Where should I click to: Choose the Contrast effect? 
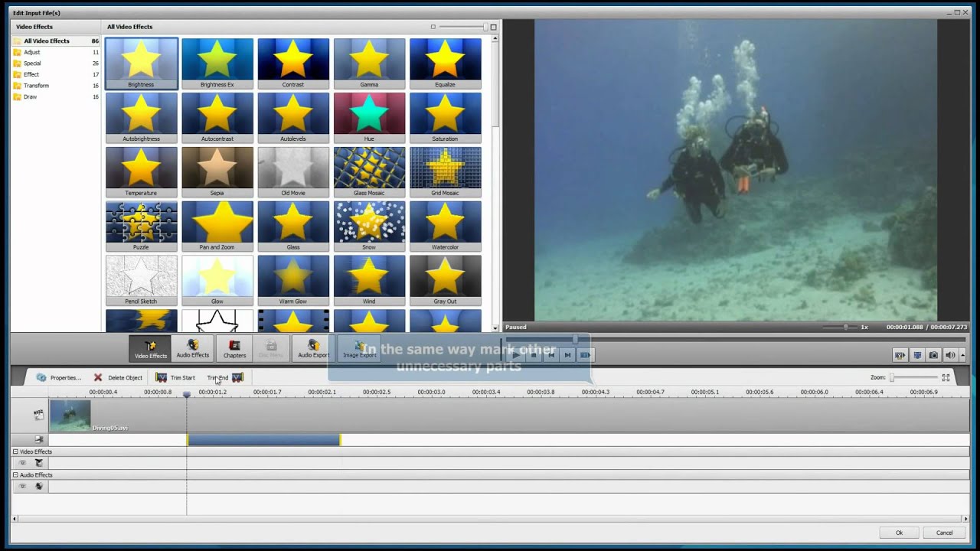click(292, 64)
